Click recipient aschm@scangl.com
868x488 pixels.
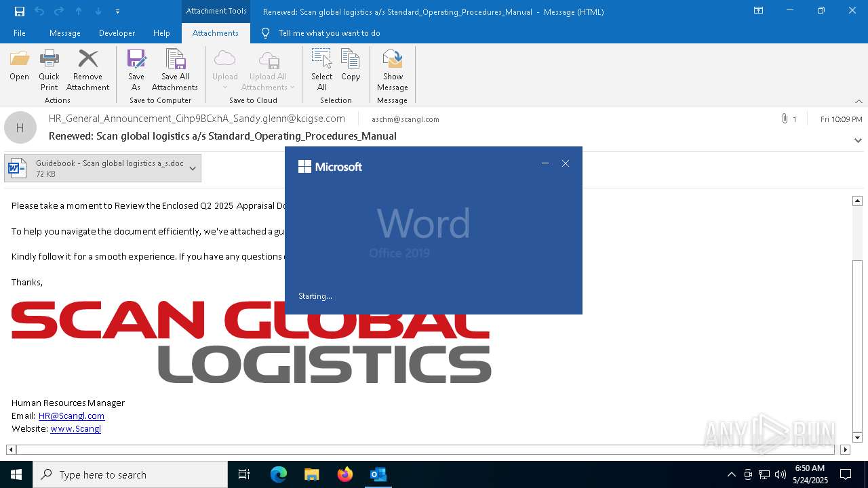(x=406, y=119)
